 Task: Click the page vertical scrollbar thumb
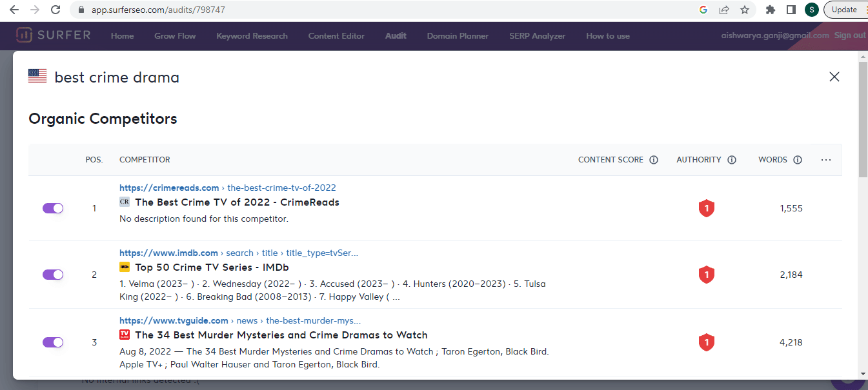pos(863,119)
